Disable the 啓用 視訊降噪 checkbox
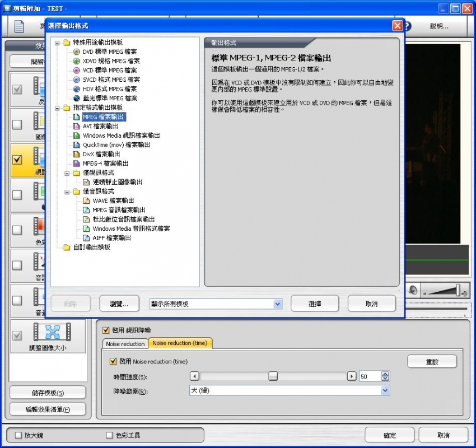This screenshot has width=476, height=448. [x=106, y=330]
